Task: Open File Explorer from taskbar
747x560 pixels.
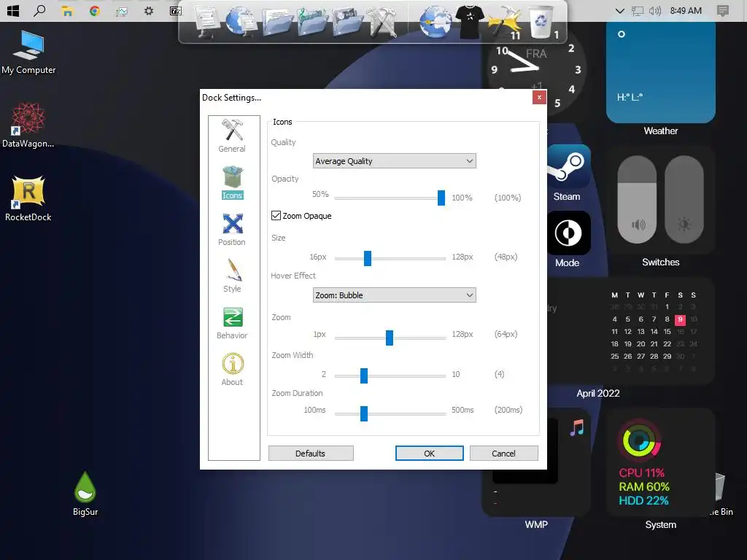Action: click(x=67, y=10)
